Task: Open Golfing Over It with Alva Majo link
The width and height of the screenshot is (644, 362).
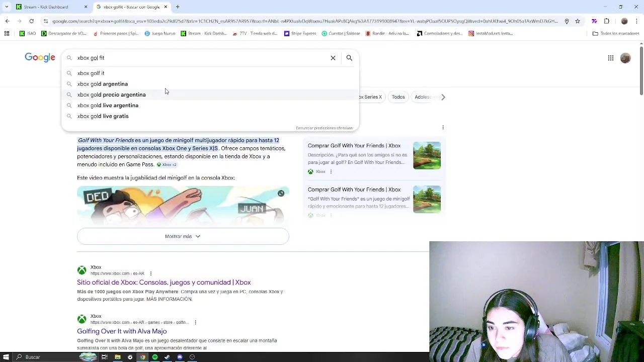Action: tap(122, 331)
